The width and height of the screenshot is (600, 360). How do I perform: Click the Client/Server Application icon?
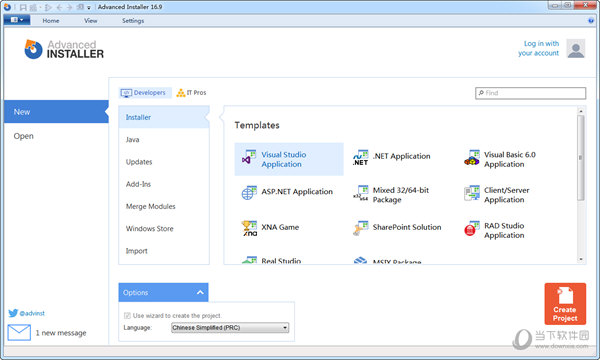click(471, 193)
